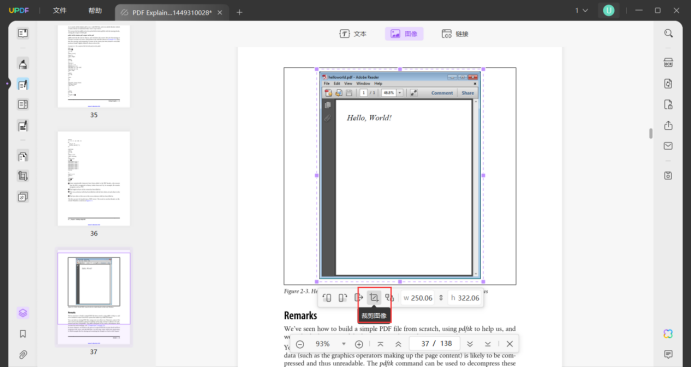The image size is (691, 368).
Task: Open the Attachments paperclip icon
Action: (23, 354)
